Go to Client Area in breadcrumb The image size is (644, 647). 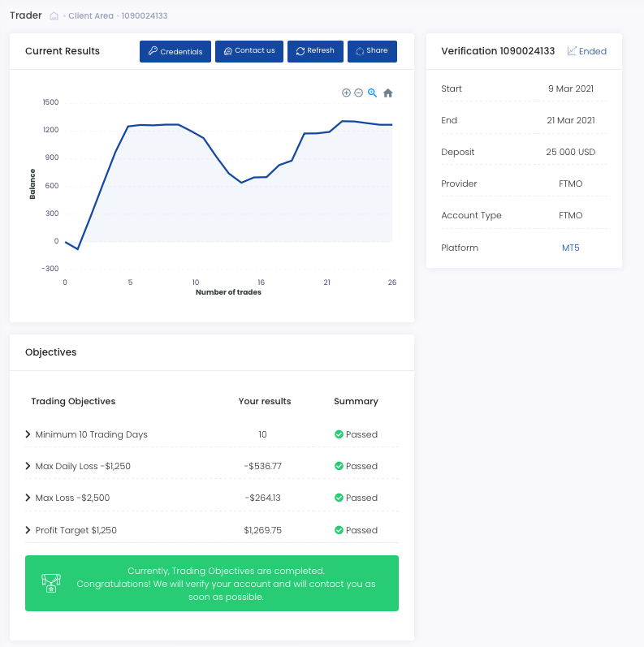tap(90, 16)
